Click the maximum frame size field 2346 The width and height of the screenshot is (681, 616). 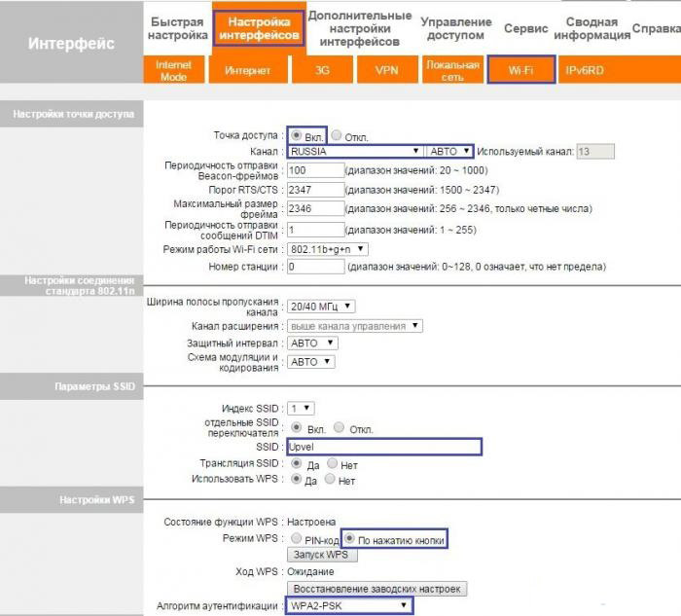coord(316,208)
